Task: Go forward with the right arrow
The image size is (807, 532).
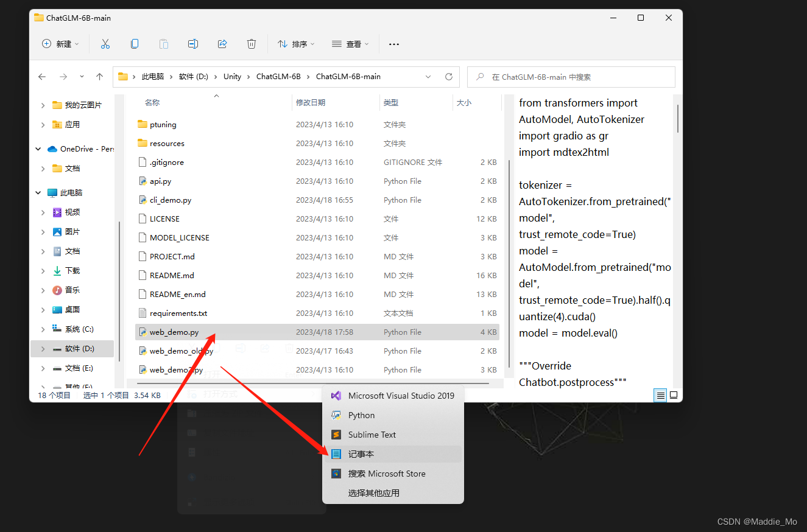Action: pos(63,77)
